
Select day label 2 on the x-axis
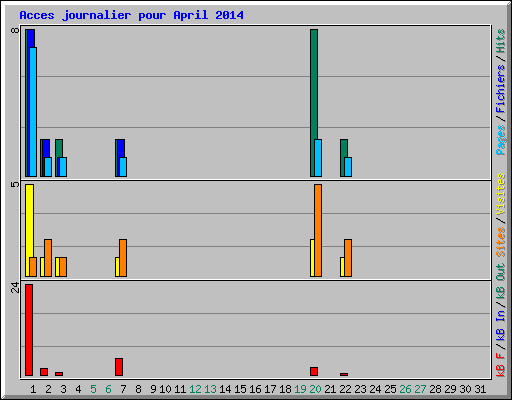[49, 389]
